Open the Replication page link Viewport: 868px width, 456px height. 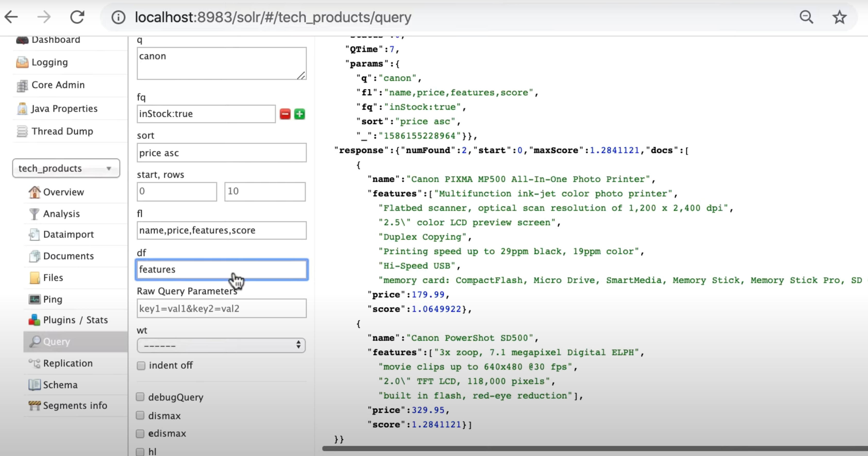click(68, 363)
